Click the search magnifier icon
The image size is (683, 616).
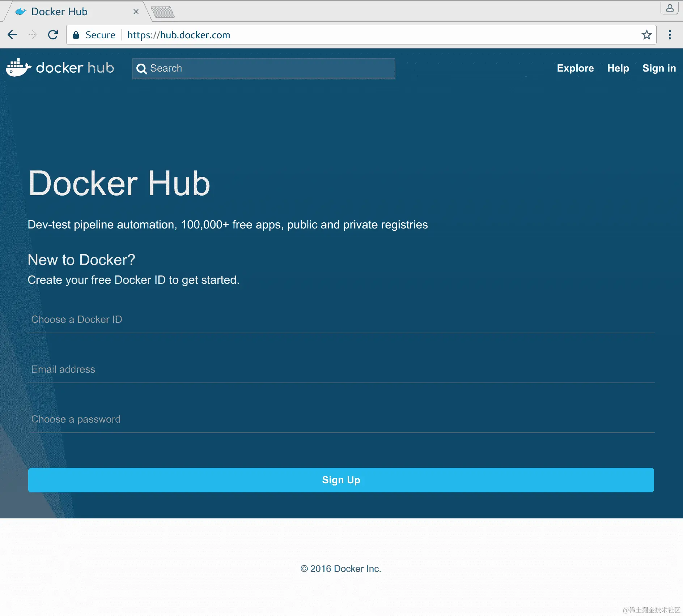141,69
